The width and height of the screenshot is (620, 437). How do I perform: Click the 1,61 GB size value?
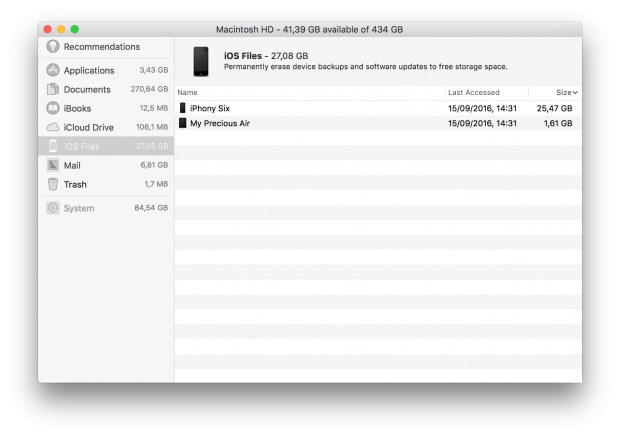click(x=558, y=123)
